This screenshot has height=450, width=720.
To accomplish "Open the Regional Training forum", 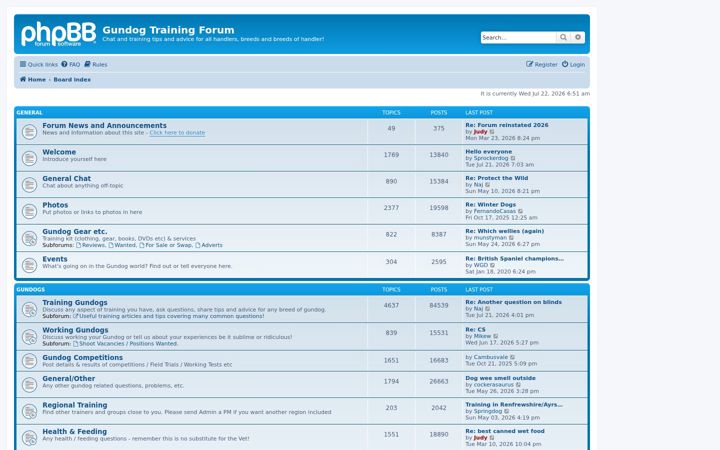I will [x=75, y=405].
